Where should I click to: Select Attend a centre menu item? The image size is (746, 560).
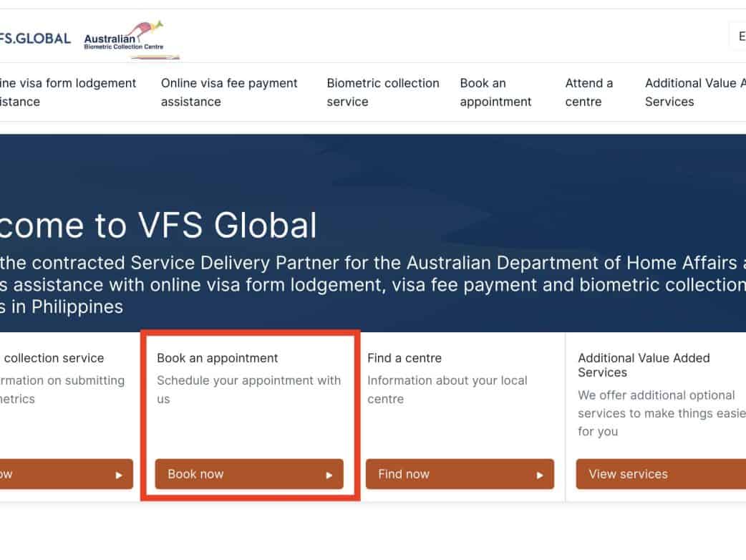coord(588,92)
